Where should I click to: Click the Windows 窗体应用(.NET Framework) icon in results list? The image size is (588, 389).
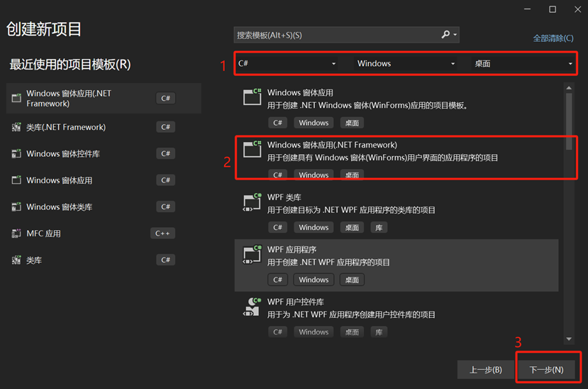(252, 149)
